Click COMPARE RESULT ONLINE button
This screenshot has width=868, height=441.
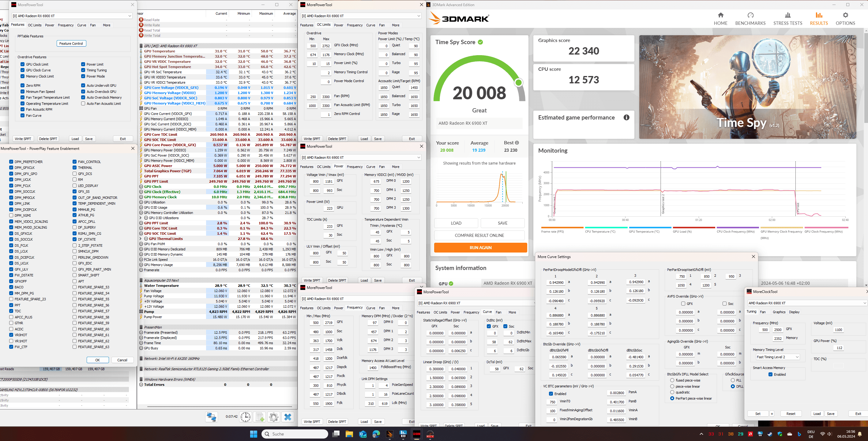pos(479,235)
